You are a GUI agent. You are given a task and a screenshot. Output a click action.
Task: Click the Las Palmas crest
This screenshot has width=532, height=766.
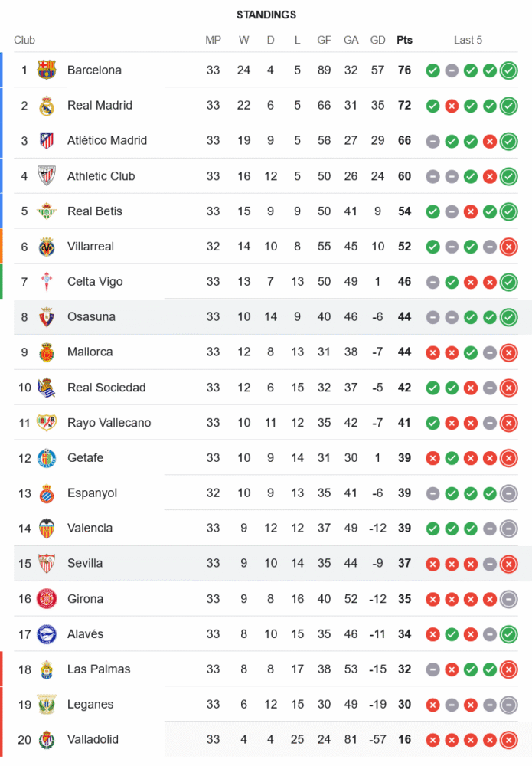47,669
